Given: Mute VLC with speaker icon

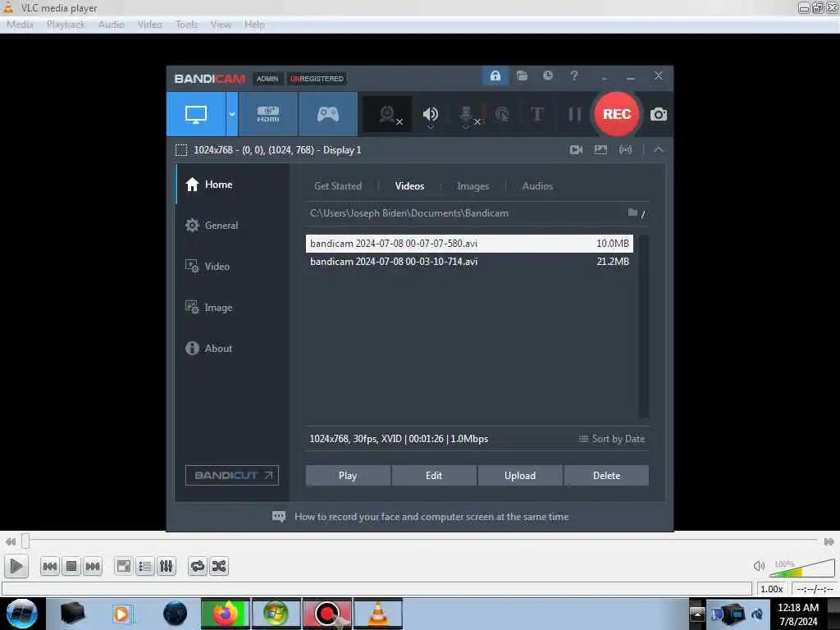Looking at the screenshot, I should 759,566.
